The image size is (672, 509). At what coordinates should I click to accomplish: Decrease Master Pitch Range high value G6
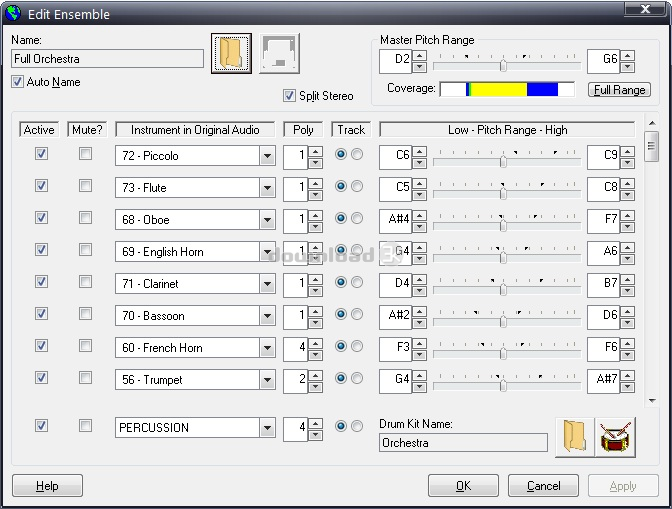[x=627, y=68]
